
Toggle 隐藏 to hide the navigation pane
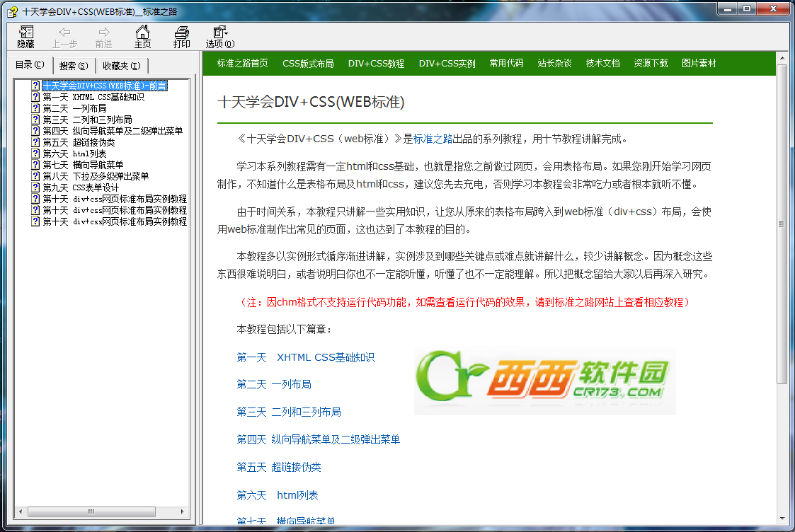25,35
